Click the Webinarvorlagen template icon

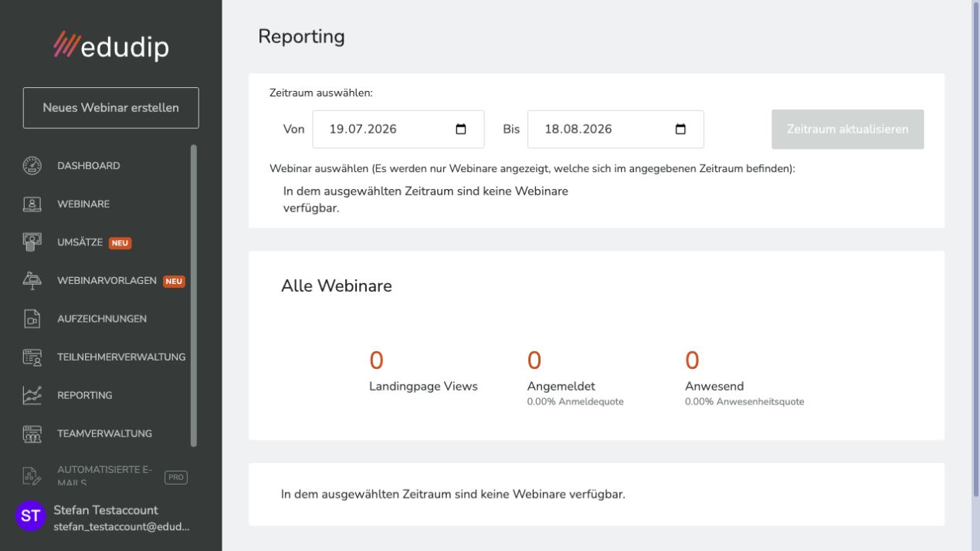point(31,280)
